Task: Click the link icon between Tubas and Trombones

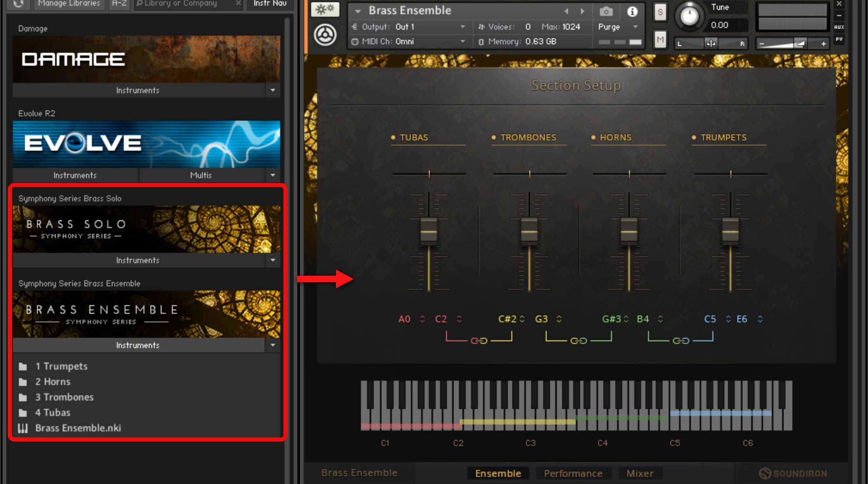Action: [x=479, y=341]
